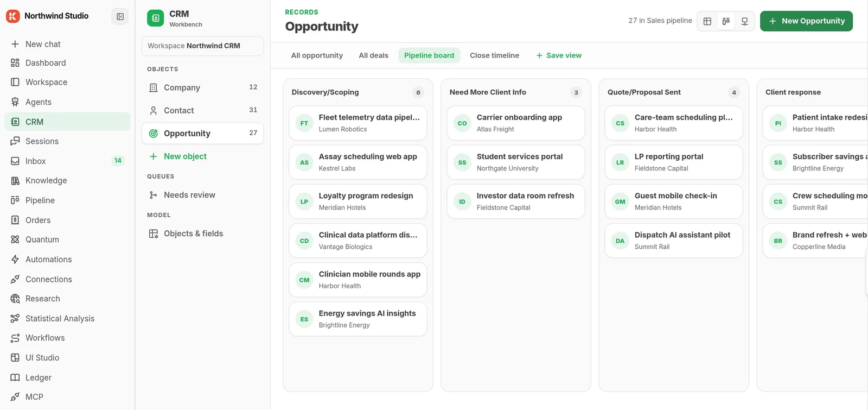Image resolution: width=868 pixels, height=410 pixels.
Task: Open Sessions from the sidebar
Action: (x=67, y=141)
